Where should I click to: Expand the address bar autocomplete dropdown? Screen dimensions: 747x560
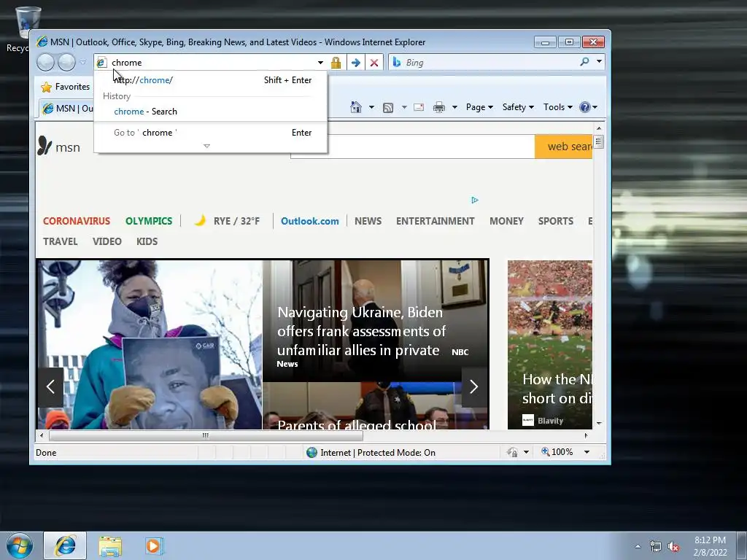pyautogui.click(x=321, y=63)
